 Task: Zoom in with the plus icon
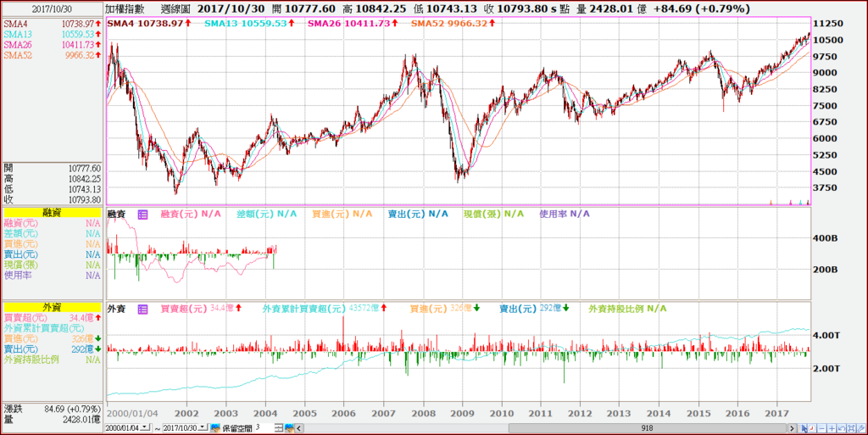(832, 428)
